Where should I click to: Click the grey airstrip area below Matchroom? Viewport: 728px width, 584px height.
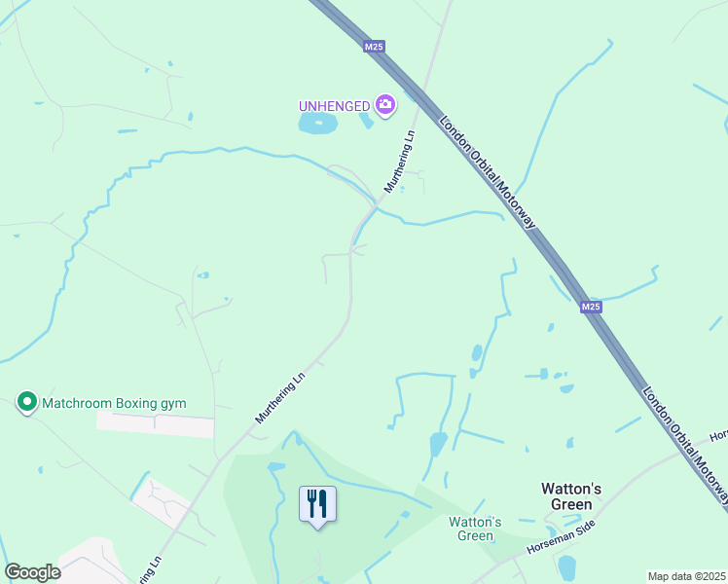point(155,423)
